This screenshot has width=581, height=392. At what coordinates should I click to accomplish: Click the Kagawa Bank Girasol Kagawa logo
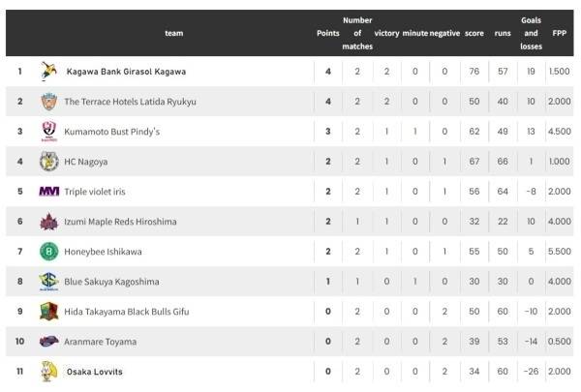pos(48,72)
